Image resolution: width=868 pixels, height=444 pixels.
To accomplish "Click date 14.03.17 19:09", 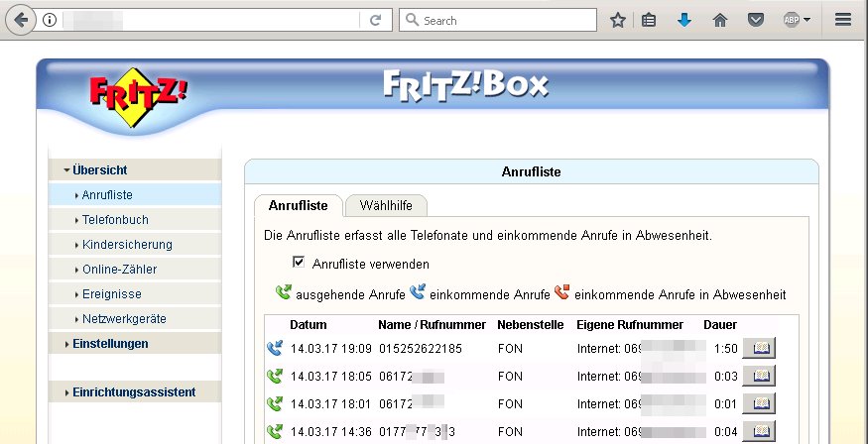I will (331, 349).
